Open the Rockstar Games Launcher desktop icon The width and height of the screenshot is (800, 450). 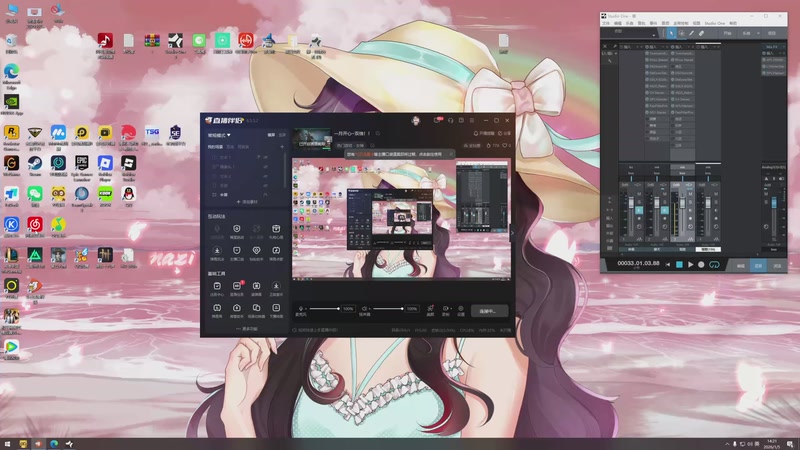(x=11, y=133)
